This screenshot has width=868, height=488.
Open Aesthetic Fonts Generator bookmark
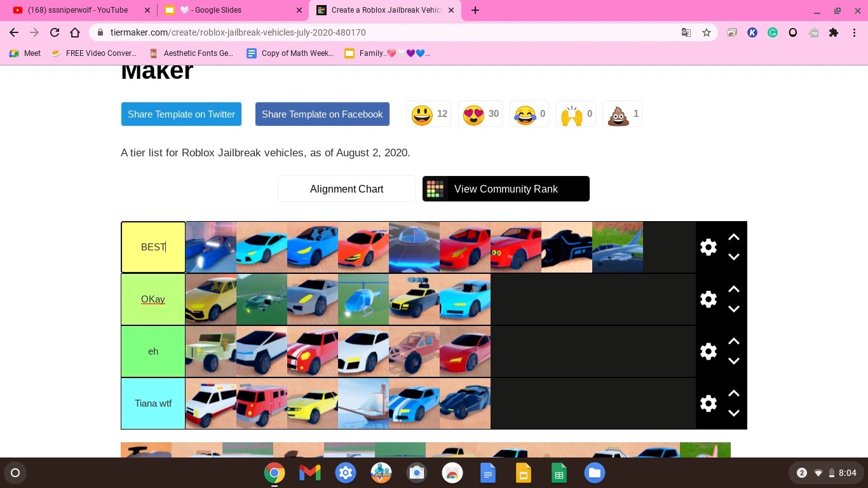[191, 53]
